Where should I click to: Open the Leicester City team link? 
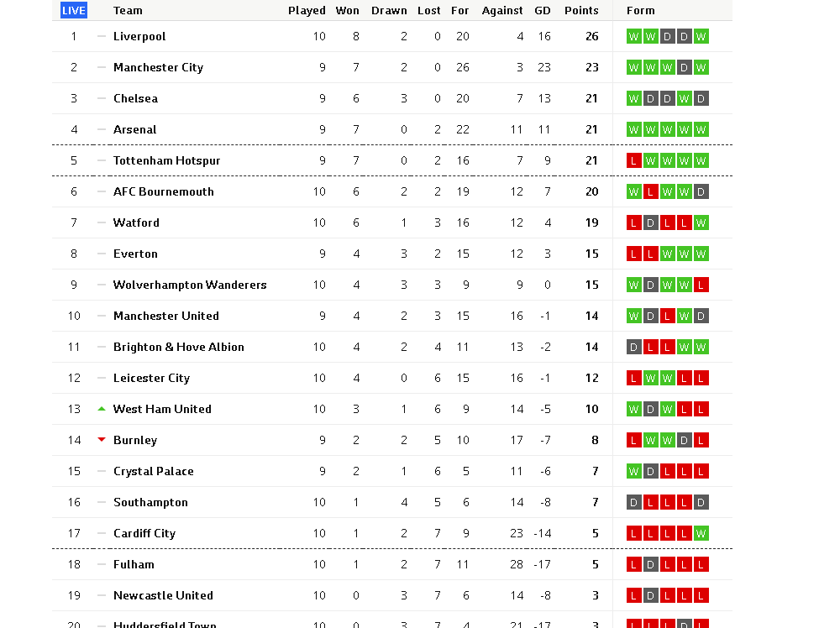[151, 378]
